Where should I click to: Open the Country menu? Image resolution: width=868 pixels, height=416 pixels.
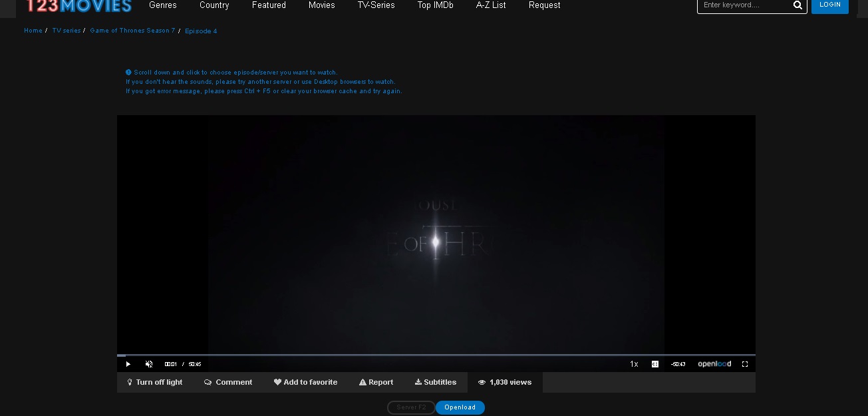[x=214, y=5]
